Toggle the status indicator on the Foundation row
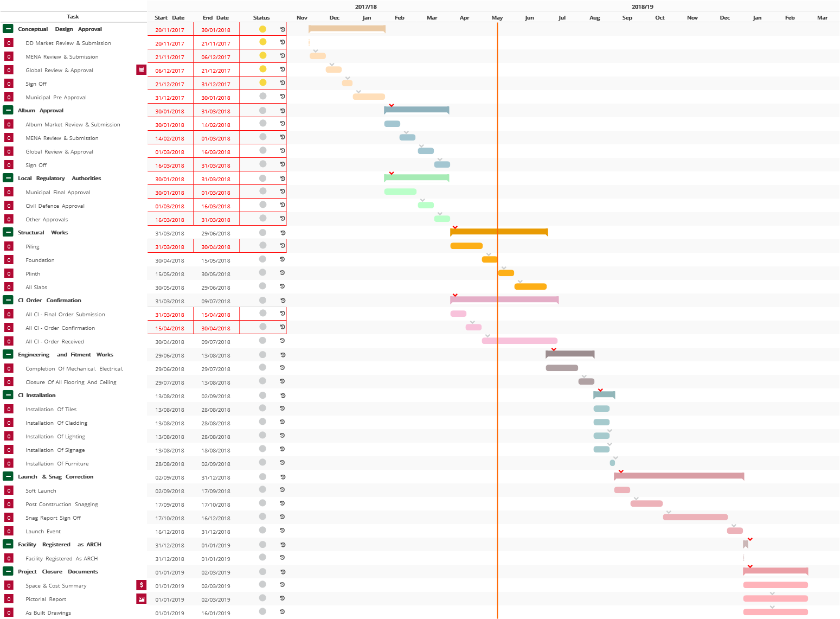 262,259
